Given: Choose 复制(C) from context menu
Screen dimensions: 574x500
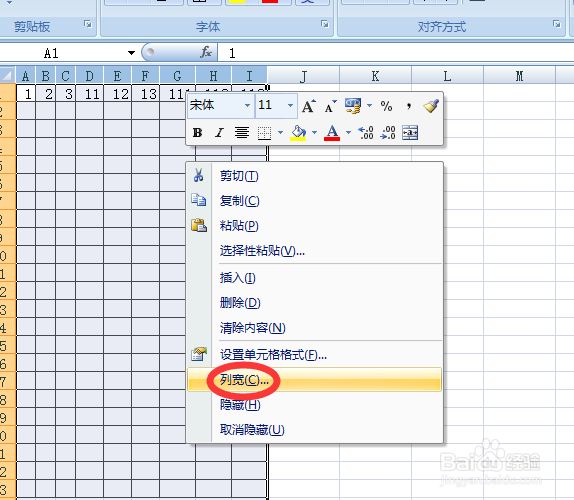Looking at the screenshot, I should point(314,201).
